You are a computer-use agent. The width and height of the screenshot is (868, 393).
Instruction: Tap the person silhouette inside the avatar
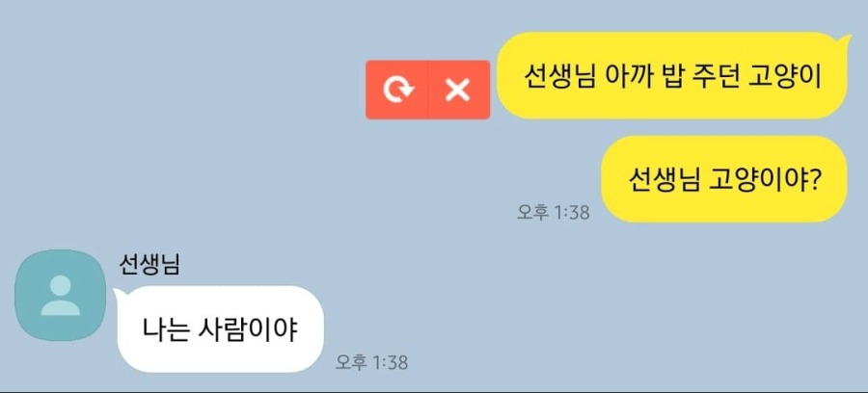(60, 296)
